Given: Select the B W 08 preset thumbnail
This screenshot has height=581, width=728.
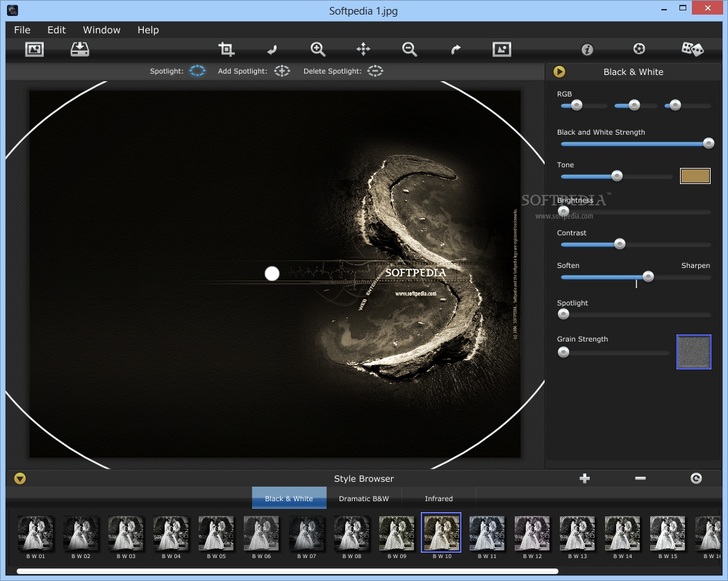Looking at the screenshot, I should [351, 533].
